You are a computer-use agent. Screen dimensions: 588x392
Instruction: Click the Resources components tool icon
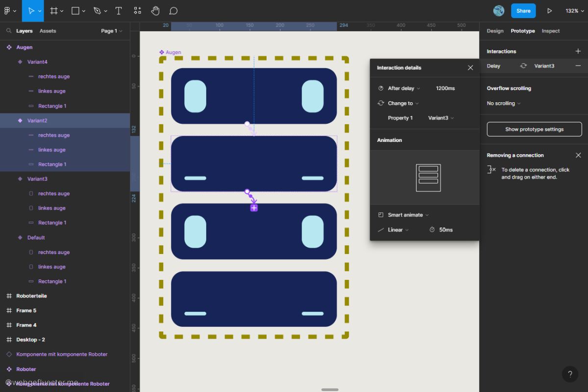pyautogui.click(x=137, y=11)
